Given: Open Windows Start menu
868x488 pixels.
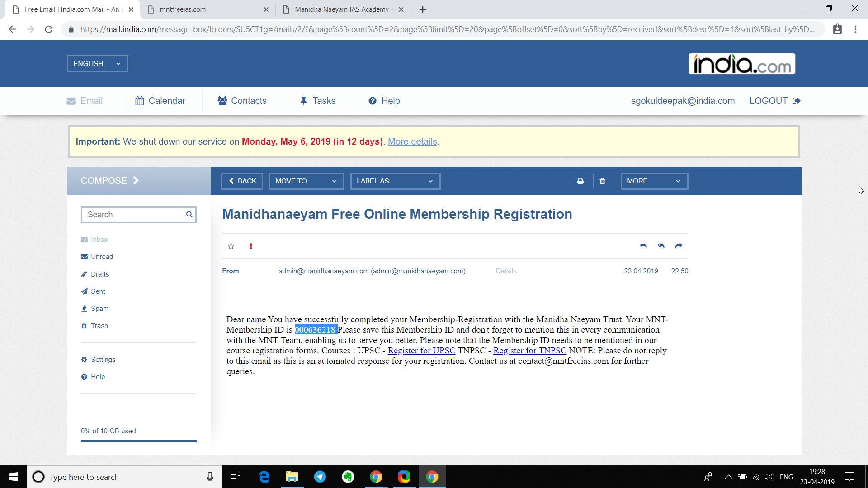Looking at the screenshot, I should point(14,477).
